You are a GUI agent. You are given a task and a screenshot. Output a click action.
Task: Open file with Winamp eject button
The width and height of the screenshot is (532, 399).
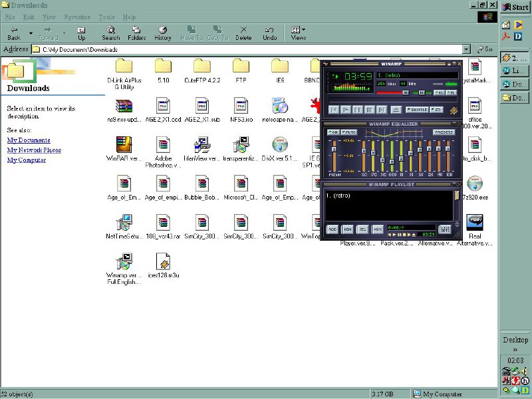pos(396,110)
